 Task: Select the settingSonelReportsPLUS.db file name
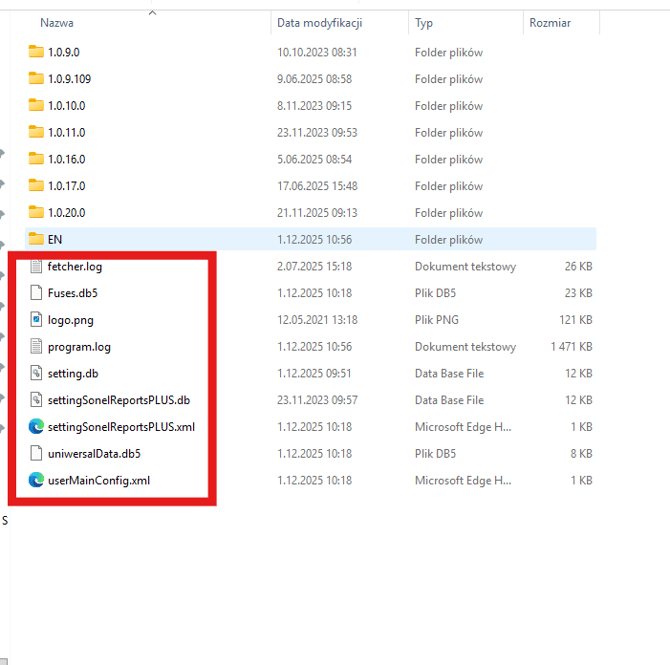click(118, 400)
